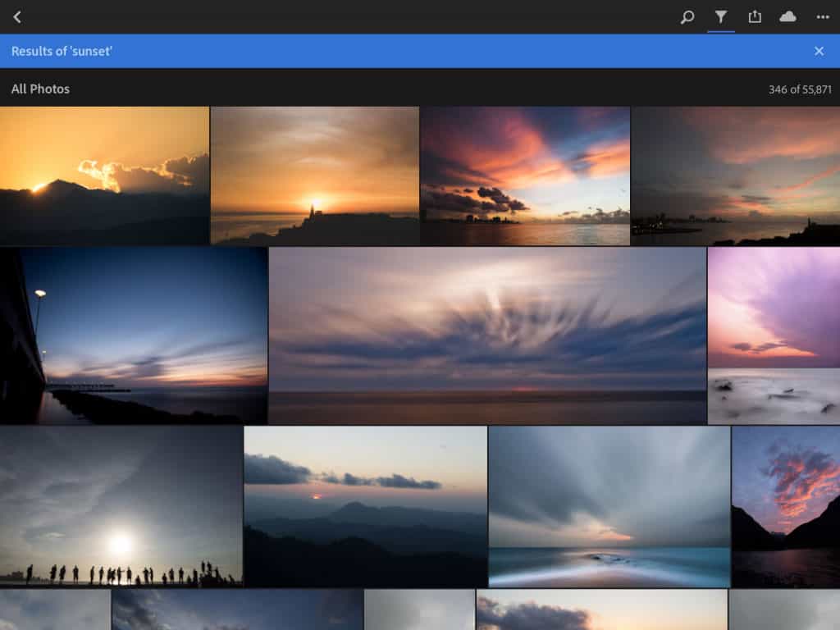Open the long-exposure beach waves photo

coord(609,506)
